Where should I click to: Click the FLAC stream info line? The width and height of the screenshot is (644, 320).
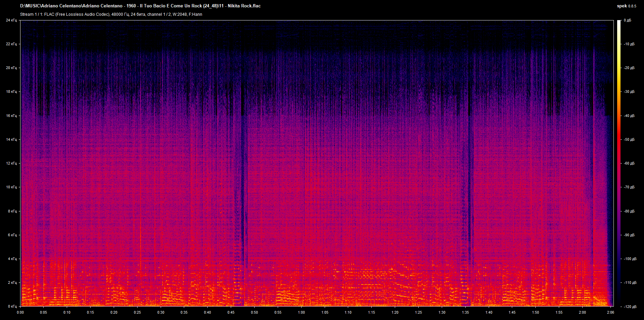(x=111, y=14)
